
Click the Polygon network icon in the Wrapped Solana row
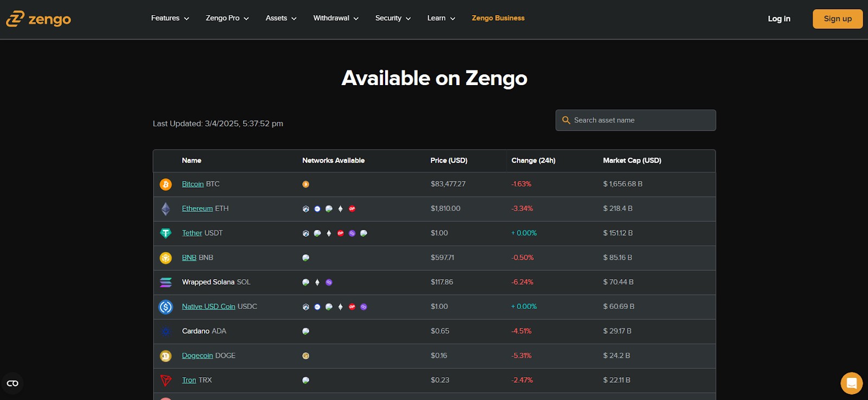[x=329, y=282]
